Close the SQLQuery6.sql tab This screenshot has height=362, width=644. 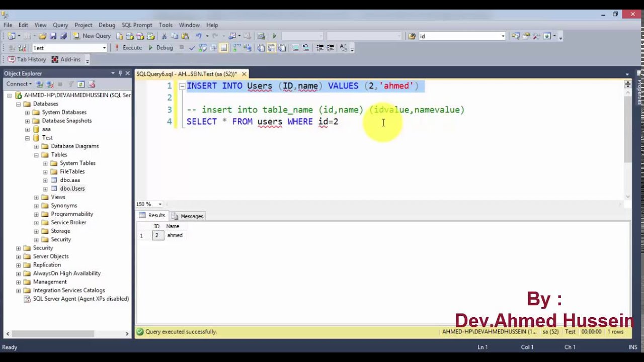pos(244,74)
